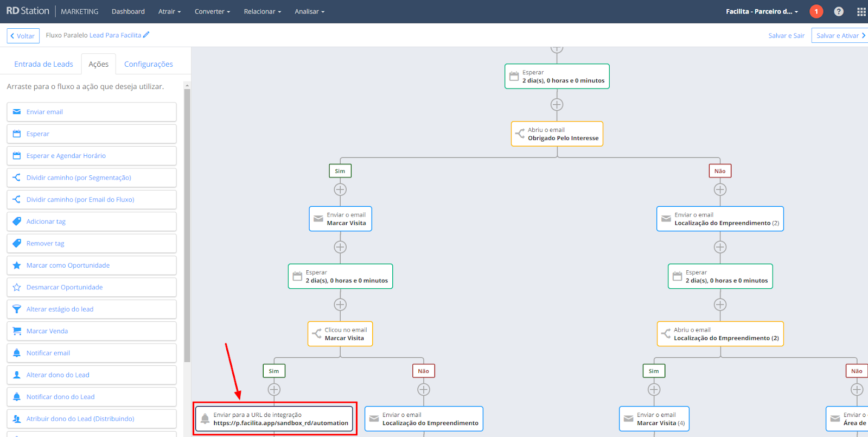The width and height of the screenshot is (868, 437).
Task: Click the shopping cart icon for Marcar Venda
Action: click(17, 331)
